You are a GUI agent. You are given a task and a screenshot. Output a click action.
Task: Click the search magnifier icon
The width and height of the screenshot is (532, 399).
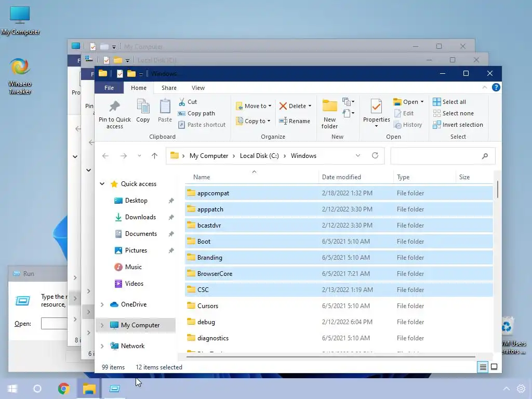(485, 156)
